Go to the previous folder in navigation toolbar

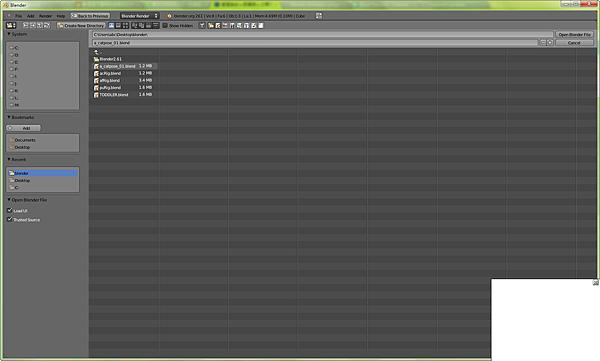(26, 25)
